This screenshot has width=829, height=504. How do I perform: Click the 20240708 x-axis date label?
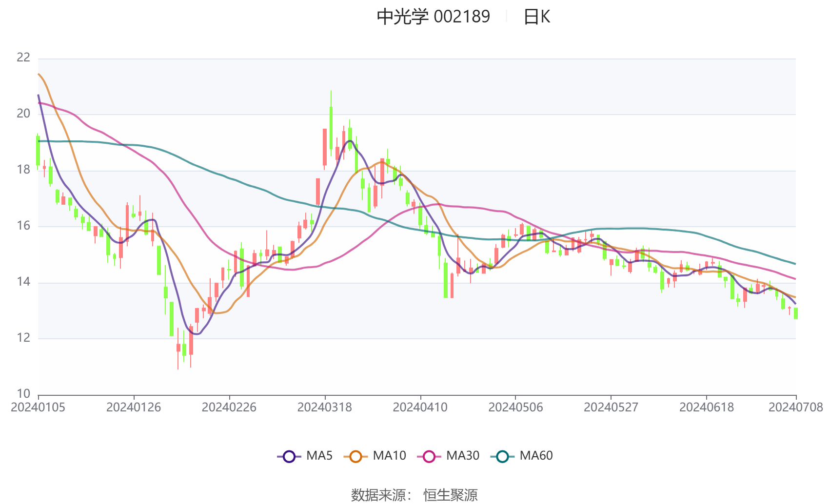click(796, 407)
